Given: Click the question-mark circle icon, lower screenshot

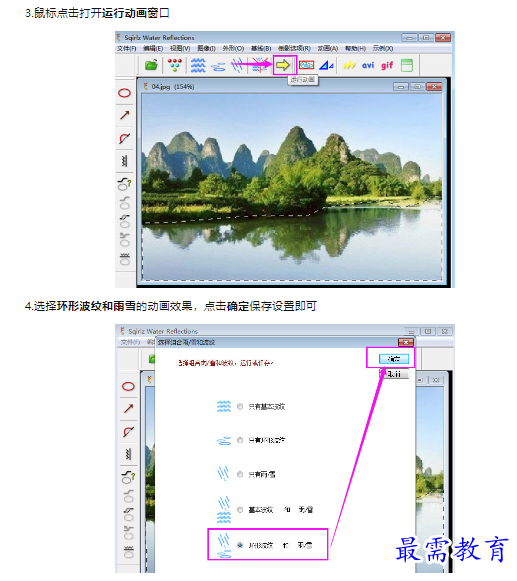Looking at the screenshot, I should coord(129,477).
